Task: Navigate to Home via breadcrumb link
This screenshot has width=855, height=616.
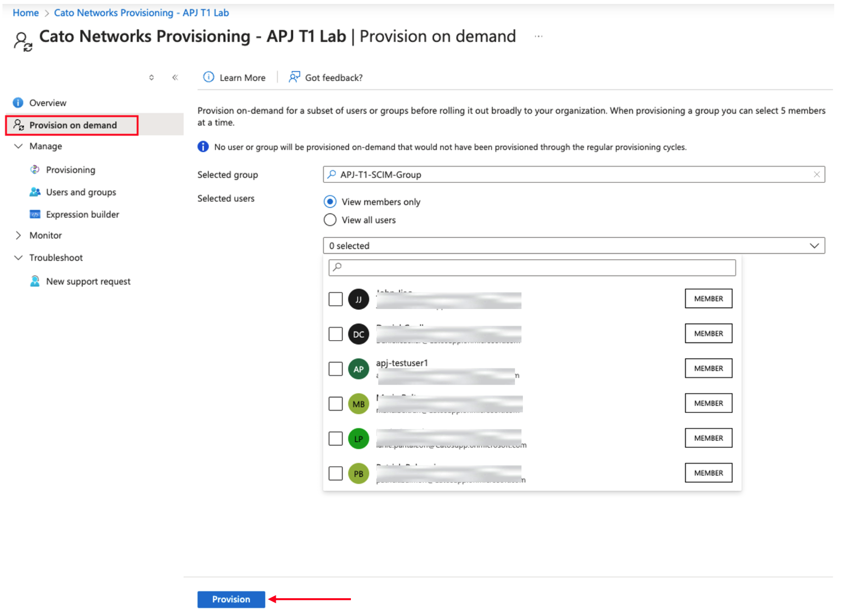Action: [x=25, y=12]
